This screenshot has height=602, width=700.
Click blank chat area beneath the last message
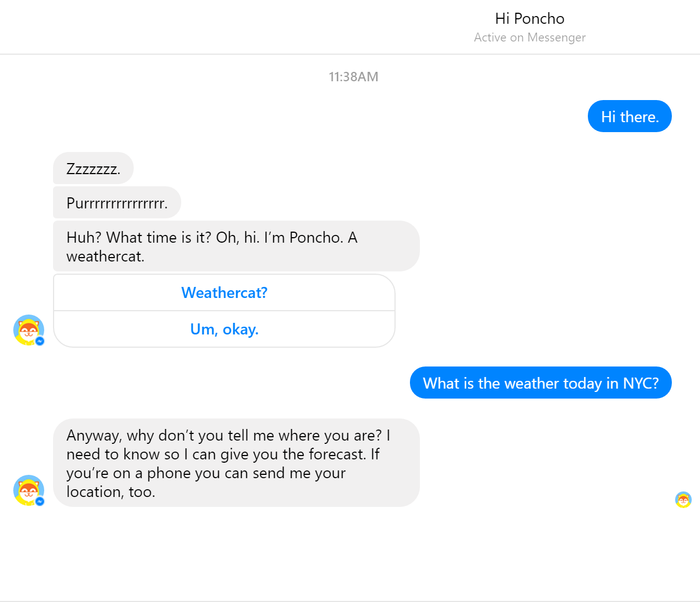coord(354,553)
